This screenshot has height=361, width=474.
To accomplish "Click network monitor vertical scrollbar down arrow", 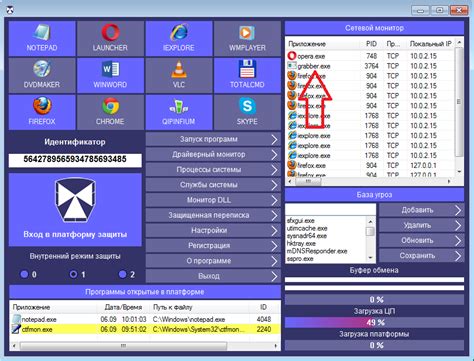I will tap(459, 172).
